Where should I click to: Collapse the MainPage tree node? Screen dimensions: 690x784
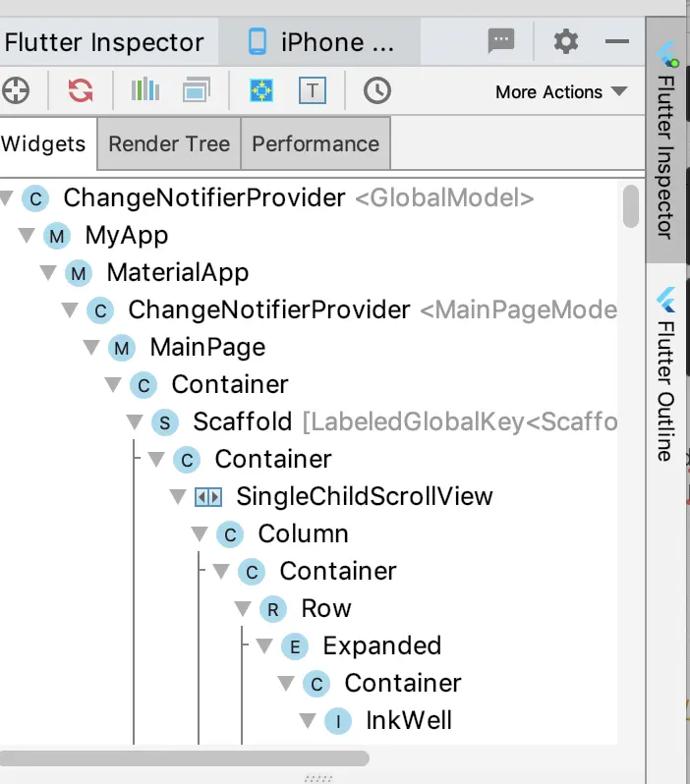(x=91, y=347)
